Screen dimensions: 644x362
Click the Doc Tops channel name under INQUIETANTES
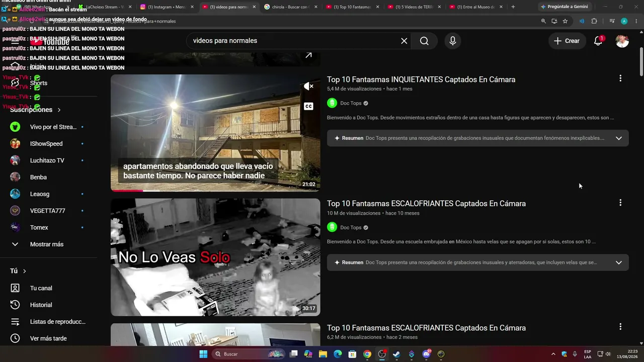pyautogui.click(x=351, y=103)
